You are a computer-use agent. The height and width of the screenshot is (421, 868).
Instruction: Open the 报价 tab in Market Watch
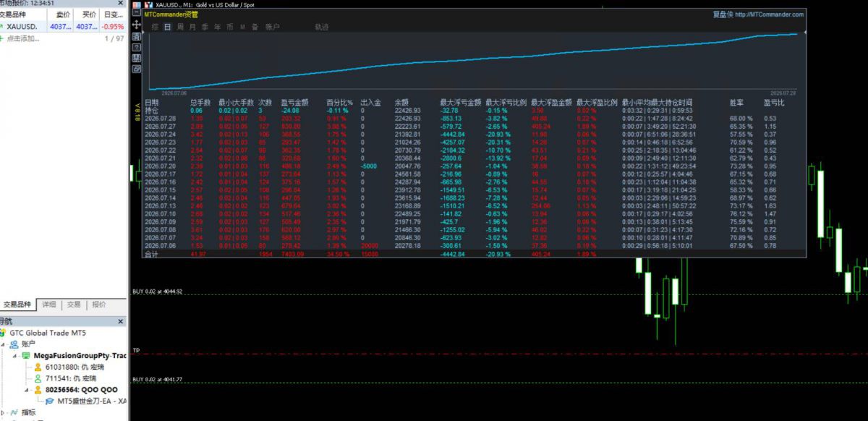coord(99,305)
